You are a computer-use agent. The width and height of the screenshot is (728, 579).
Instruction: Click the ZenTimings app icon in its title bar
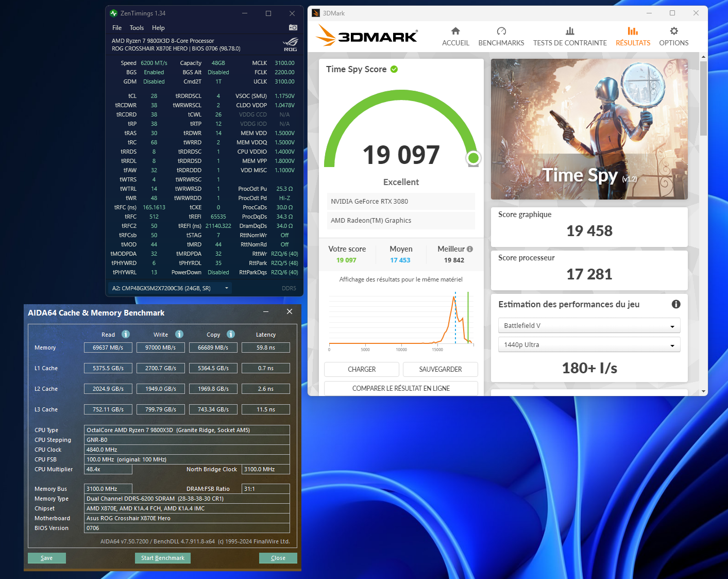coord(114,13)
